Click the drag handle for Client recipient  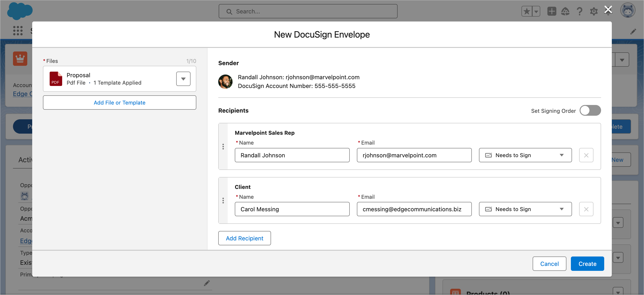(x=223, y=201)
